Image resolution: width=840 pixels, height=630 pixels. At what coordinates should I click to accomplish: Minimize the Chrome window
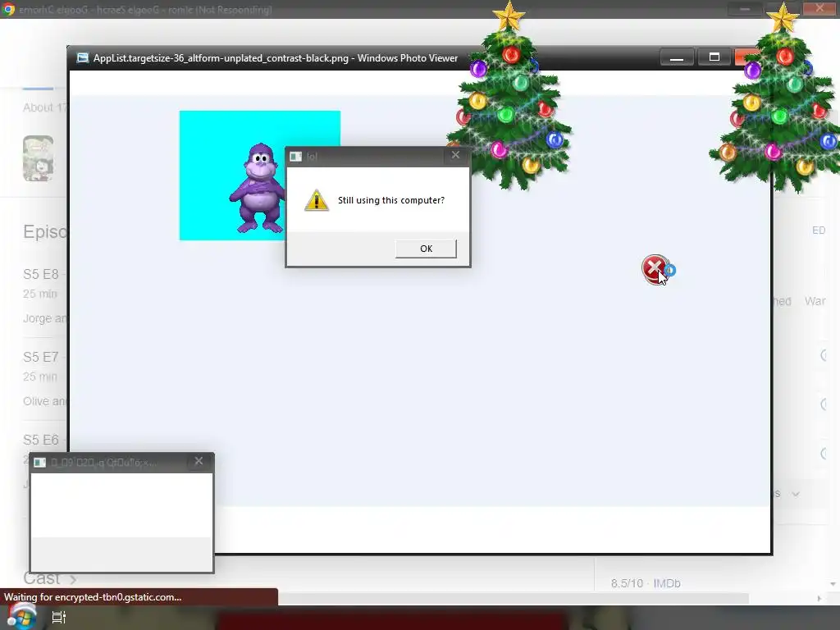click(745, 9)
